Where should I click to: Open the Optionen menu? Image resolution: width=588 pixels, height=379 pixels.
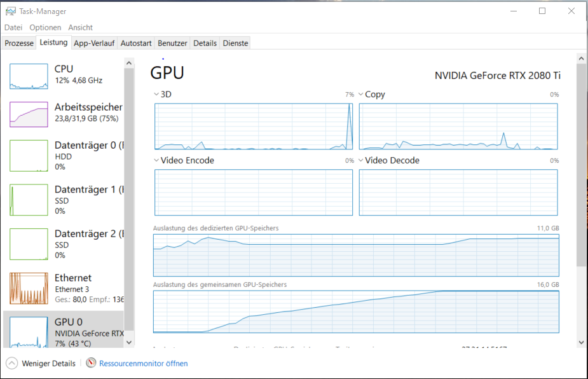coord(45,27)
